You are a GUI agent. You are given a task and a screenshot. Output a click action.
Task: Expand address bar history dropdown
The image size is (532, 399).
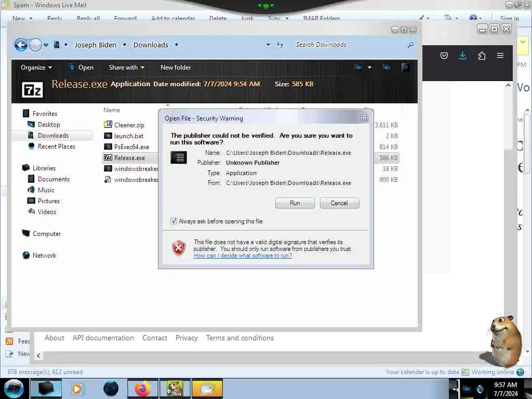(268, 45)
